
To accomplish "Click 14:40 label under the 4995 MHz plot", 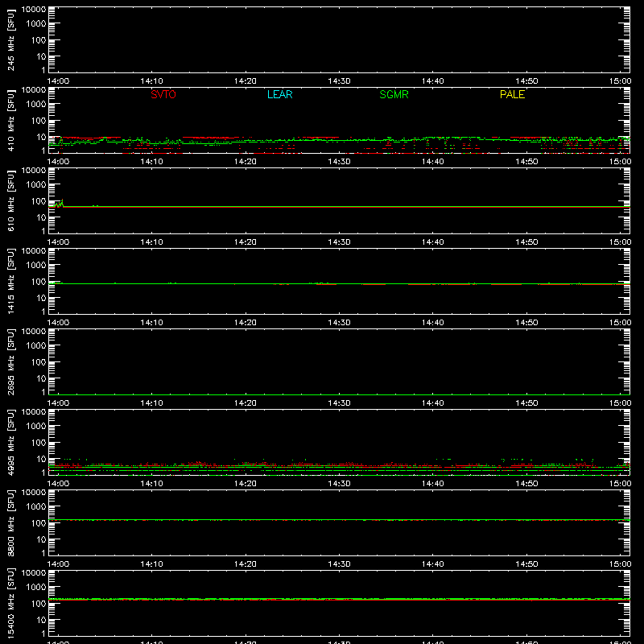I will coord(432,484).
